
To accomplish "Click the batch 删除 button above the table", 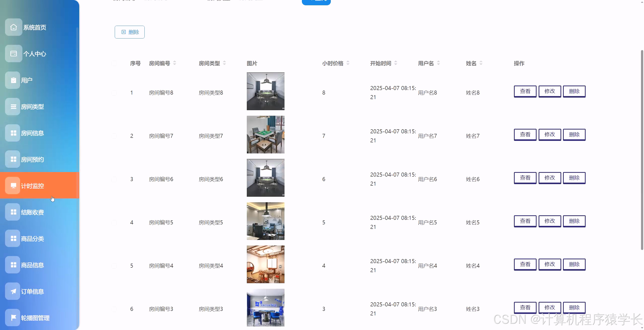I will point(129,32).
